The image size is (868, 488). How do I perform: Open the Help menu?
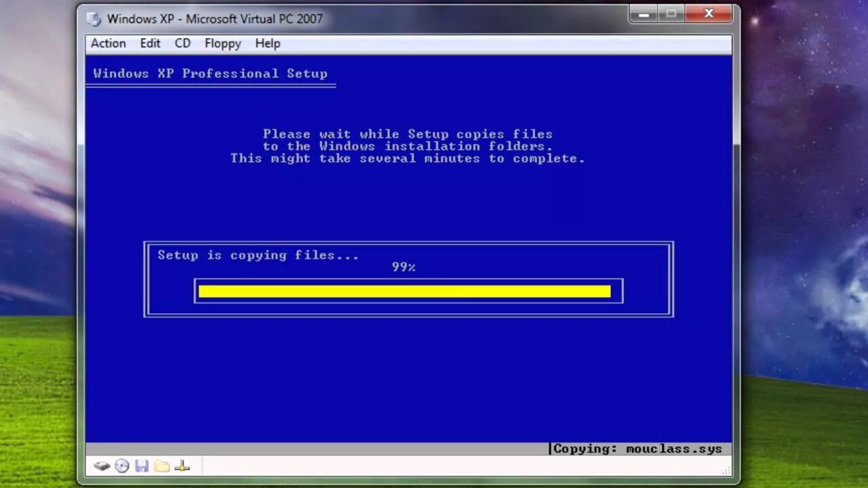point(267,43)
